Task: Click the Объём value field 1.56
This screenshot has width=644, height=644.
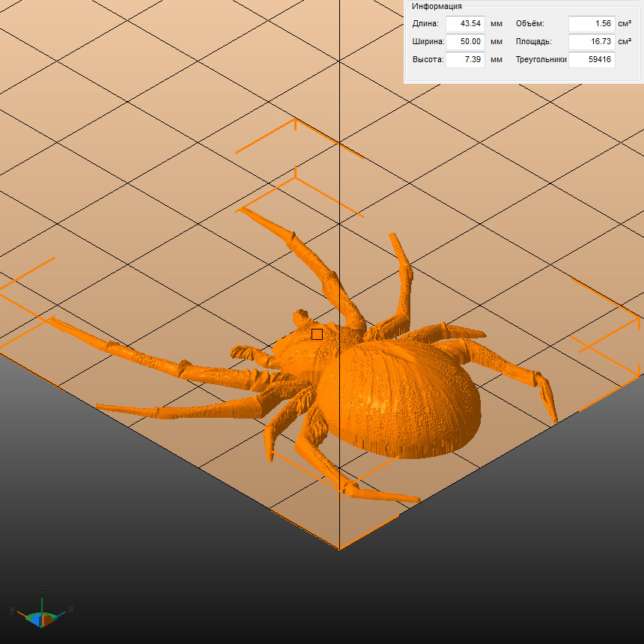Action: (592, 23)
